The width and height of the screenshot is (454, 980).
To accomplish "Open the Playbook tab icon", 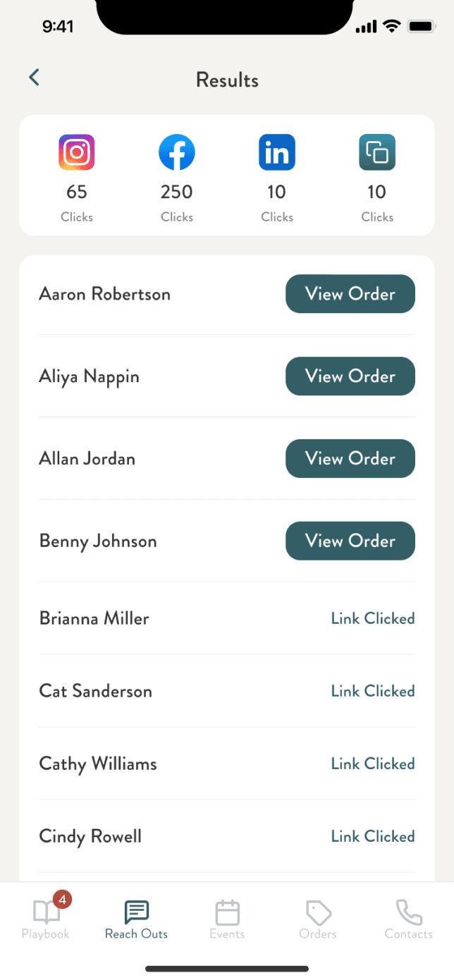I will coord(47,913).
